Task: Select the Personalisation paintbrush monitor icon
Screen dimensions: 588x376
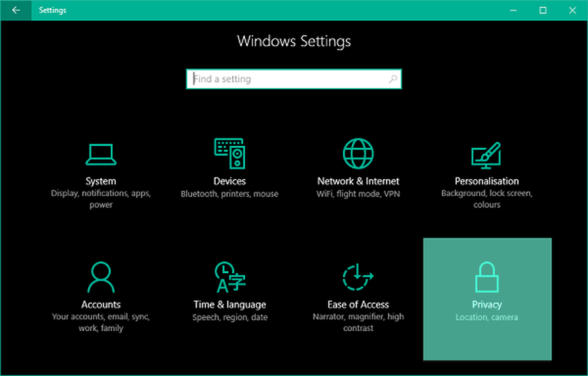Action: (486, 155)
